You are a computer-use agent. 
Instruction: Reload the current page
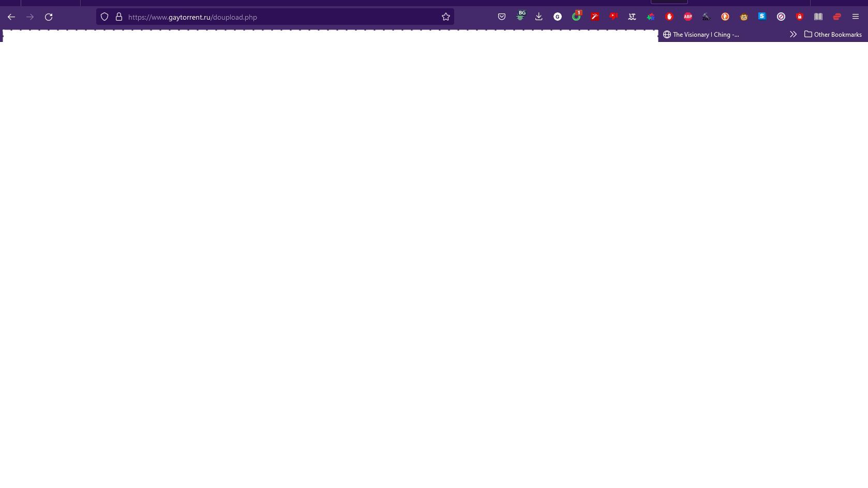[x=49, y=17]
